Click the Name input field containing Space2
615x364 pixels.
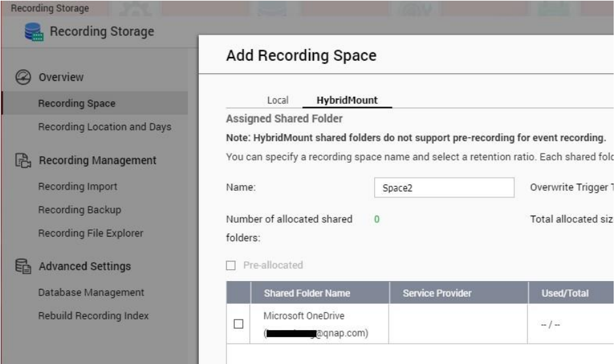coord(444,188)
